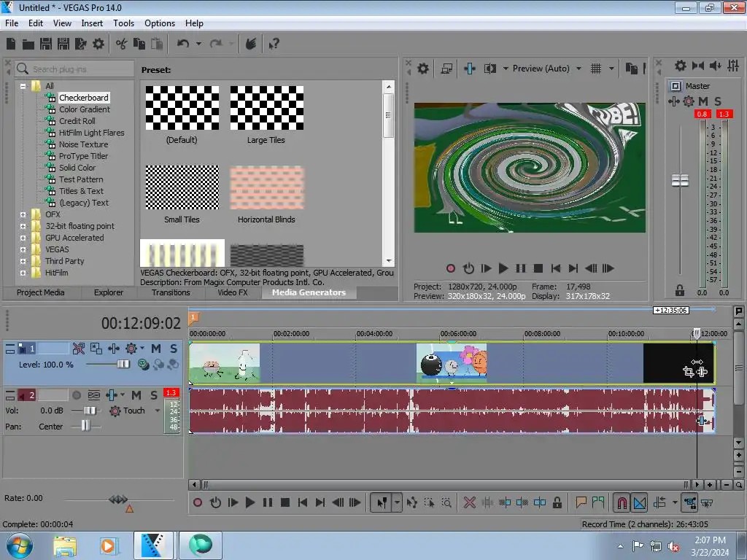Open the Video Preview settings gear

tap(423, 69)
